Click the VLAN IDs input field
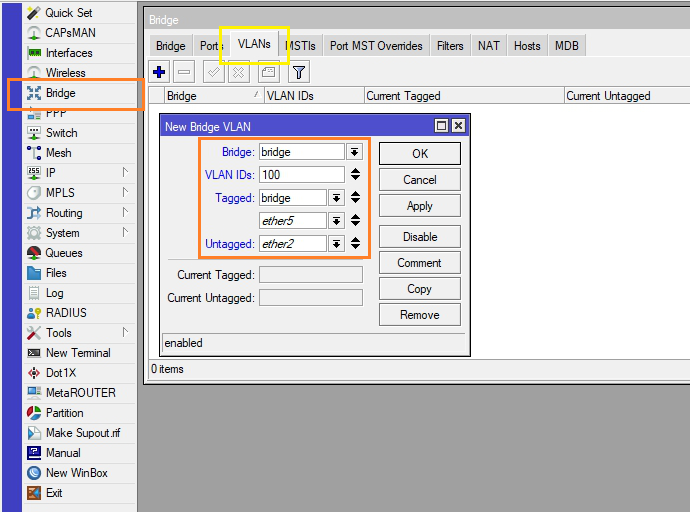This screenshot has width=690, height=512. pos(300,175)
